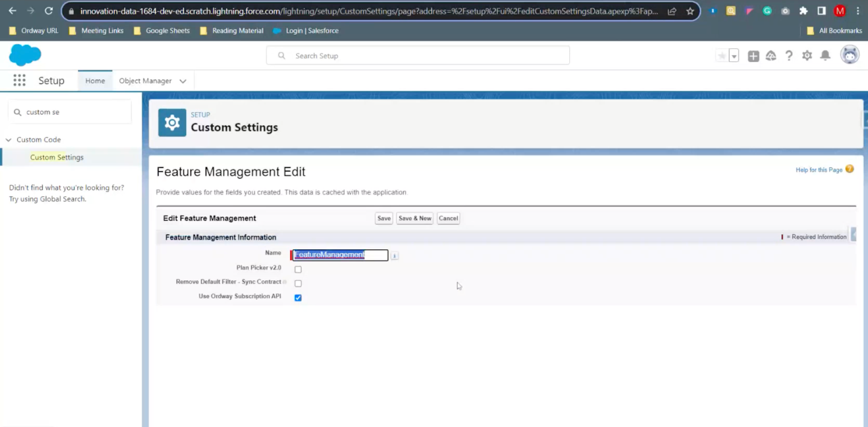Click the Save & New button

click(x=415, y=218)
